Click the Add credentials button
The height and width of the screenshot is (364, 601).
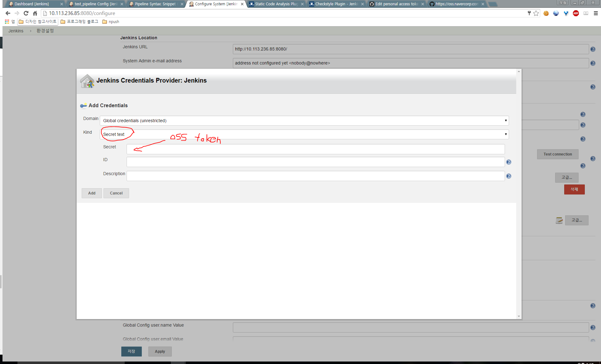[92, 193]
